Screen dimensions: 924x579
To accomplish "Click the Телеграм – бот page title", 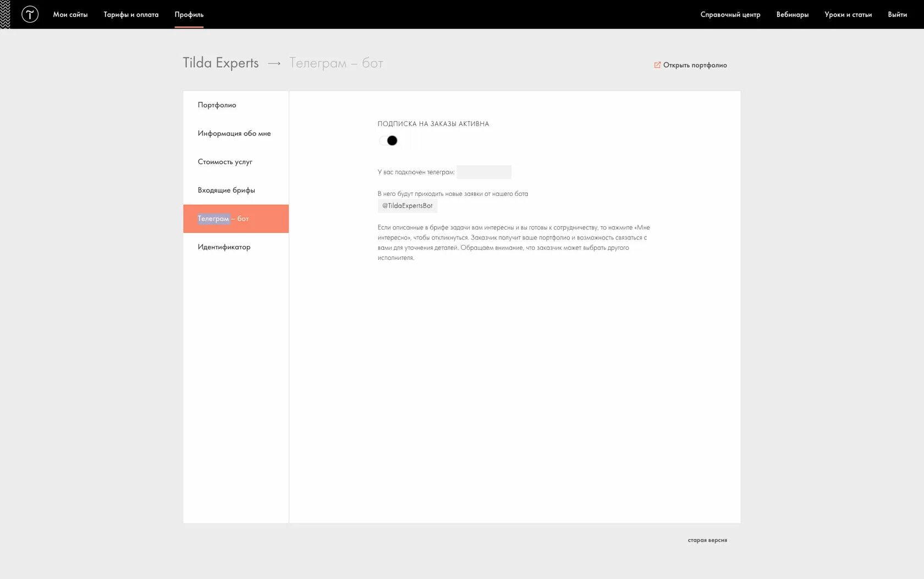I will [337, 63].
